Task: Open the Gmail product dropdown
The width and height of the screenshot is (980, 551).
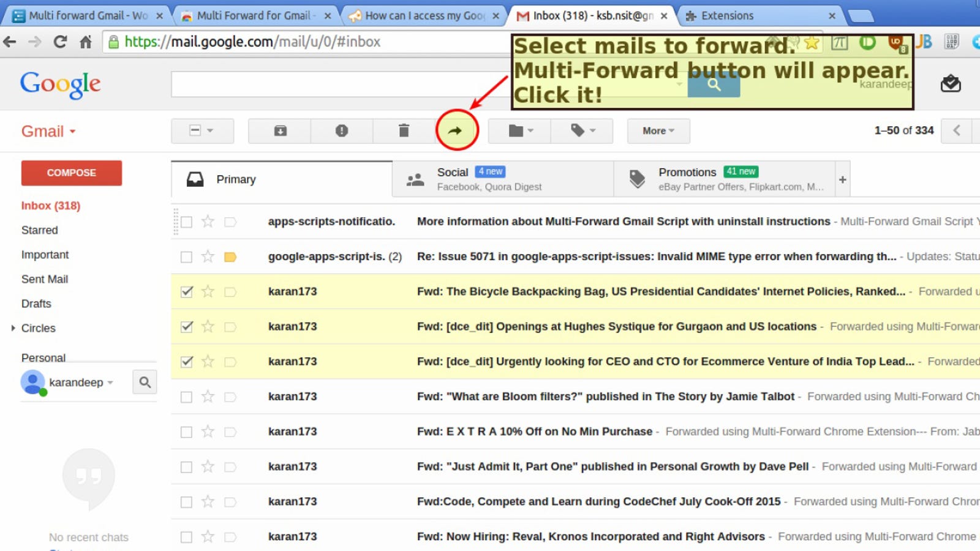Action: [x=48, y=131]
